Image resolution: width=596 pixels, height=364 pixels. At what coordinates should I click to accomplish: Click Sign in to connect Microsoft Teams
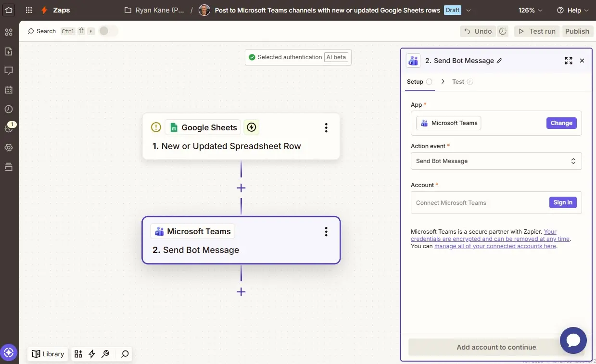click(563, 202)
